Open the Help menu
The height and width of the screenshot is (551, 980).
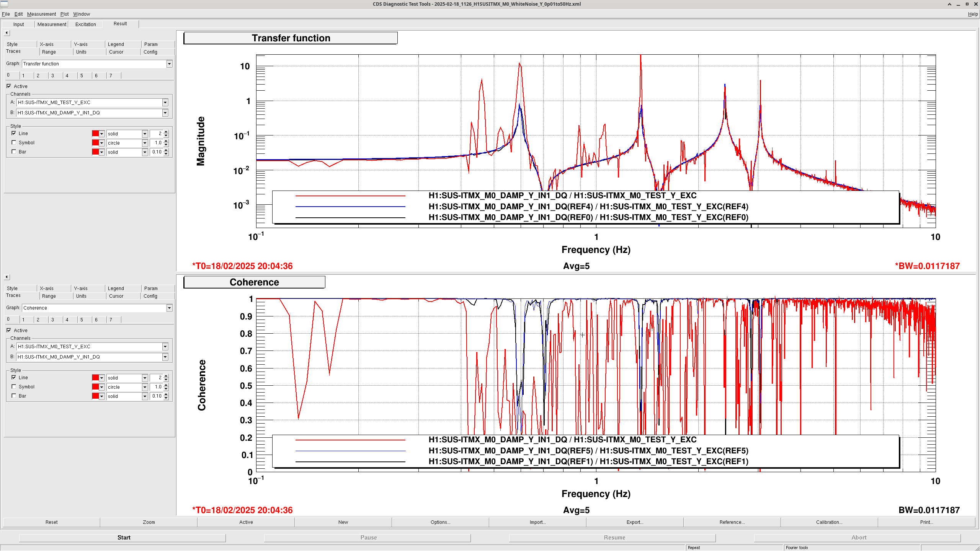(x=973, y=14)
